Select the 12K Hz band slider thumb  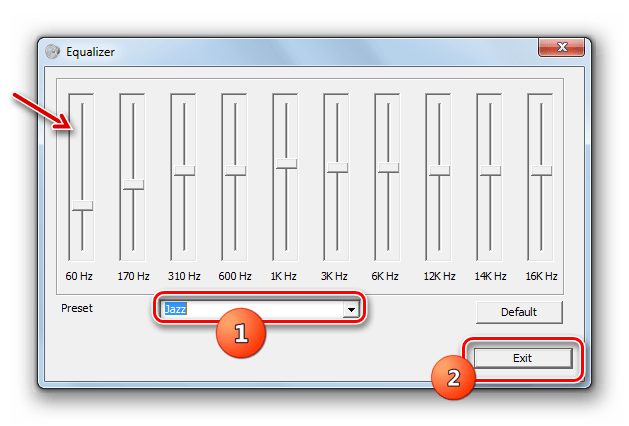pyautogui.click(x=438, y=170)
